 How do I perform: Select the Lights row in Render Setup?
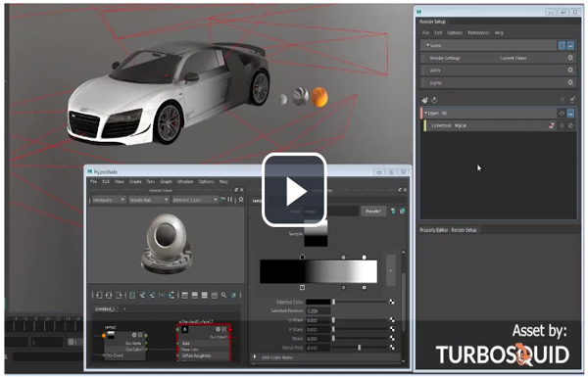pyautogui.click(x=498, y=82)
